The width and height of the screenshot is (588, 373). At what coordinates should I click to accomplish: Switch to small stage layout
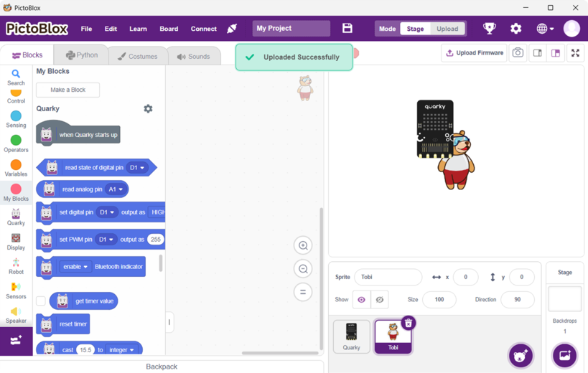[x=537, y=53]
